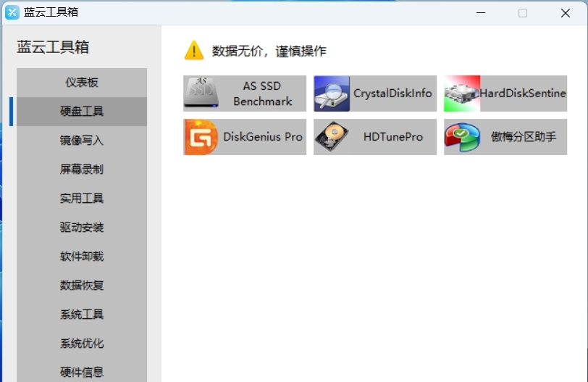Close the 蓝云工具箱 window

pyautogui.click(x=566, y=13)
